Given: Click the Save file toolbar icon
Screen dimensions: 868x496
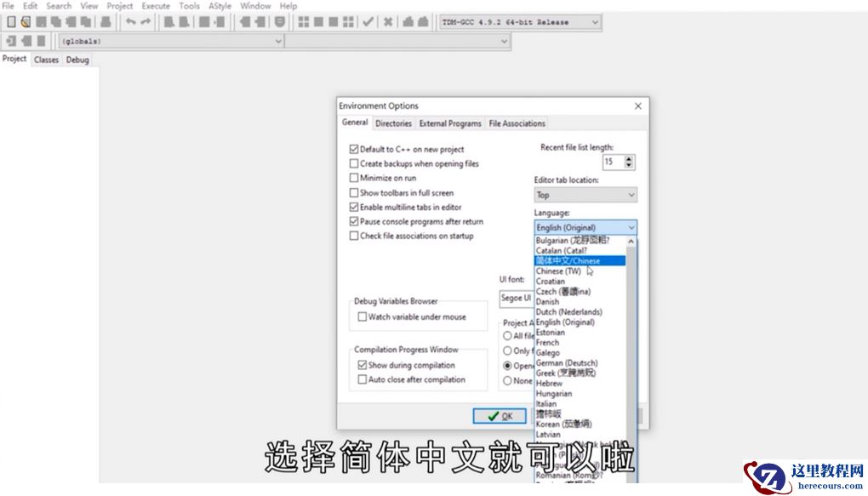Looking at the screenshot, I should tap(41, 22).
